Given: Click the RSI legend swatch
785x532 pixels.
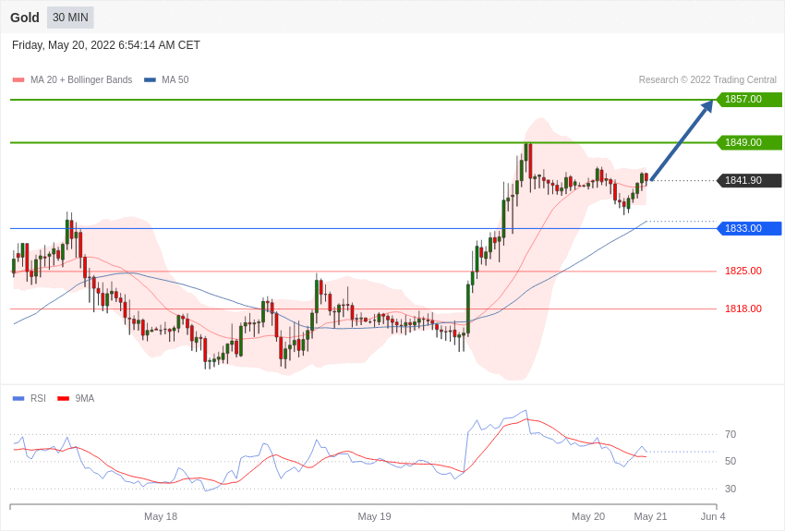Looking at the screenshot, I should tap(18, 398).
